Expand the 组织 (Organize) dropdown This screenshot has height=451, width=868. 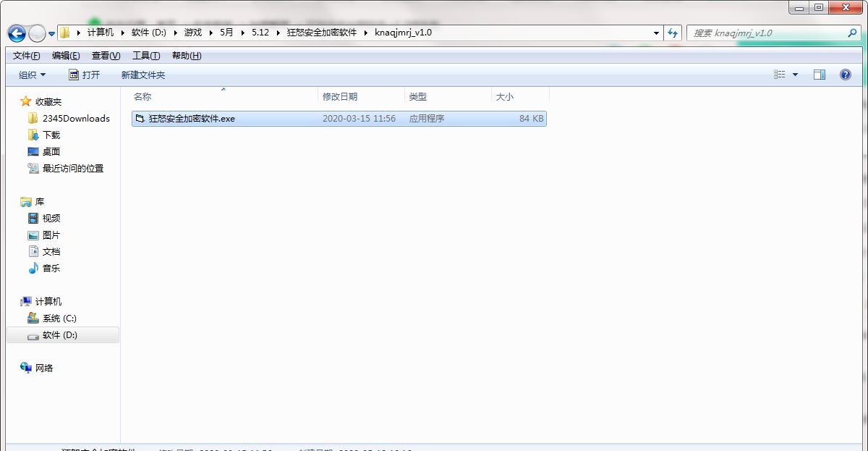(x=30, y=75)
